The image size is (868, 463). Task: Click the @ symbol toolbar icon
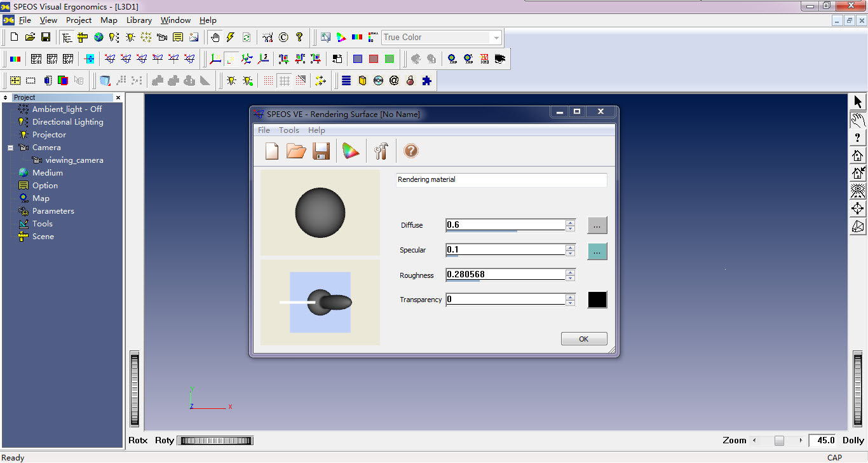tap(394, 81)
